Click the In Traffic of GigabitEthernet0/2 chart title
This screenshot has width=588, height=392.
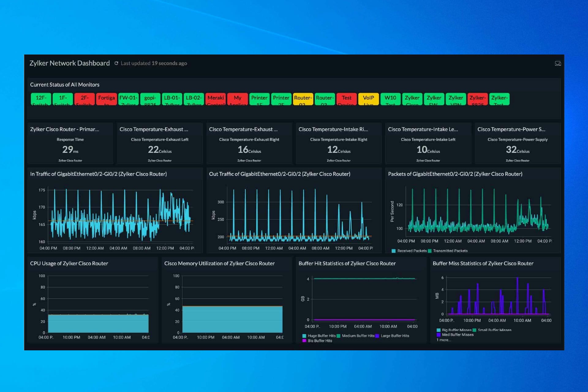(x=98, y=174)
